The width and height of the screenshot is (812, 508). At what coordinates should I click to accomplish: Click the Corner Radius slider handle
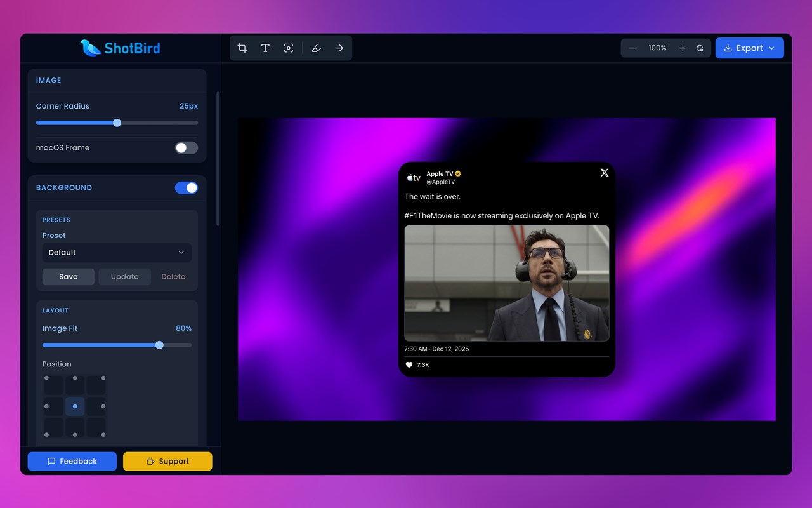point(117,123)
